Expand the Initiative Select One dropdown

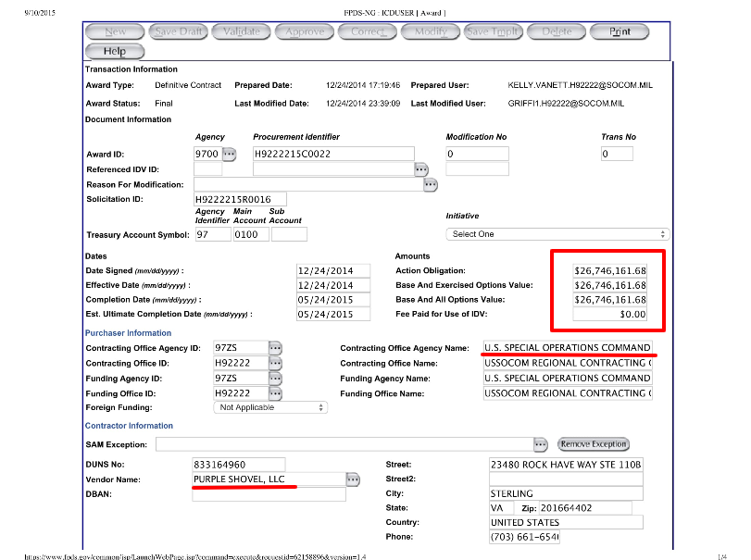click(x=557, y=234)
